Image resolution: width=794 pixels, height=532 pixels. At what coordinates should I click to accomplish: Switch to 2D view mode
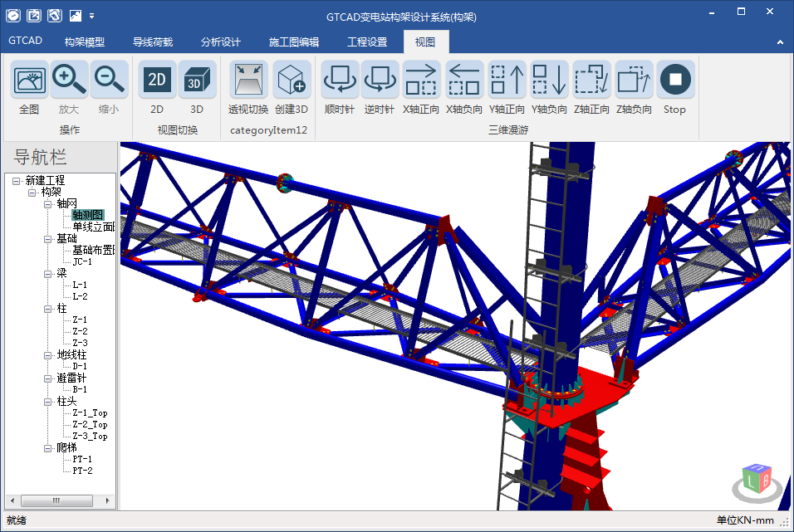157,81
